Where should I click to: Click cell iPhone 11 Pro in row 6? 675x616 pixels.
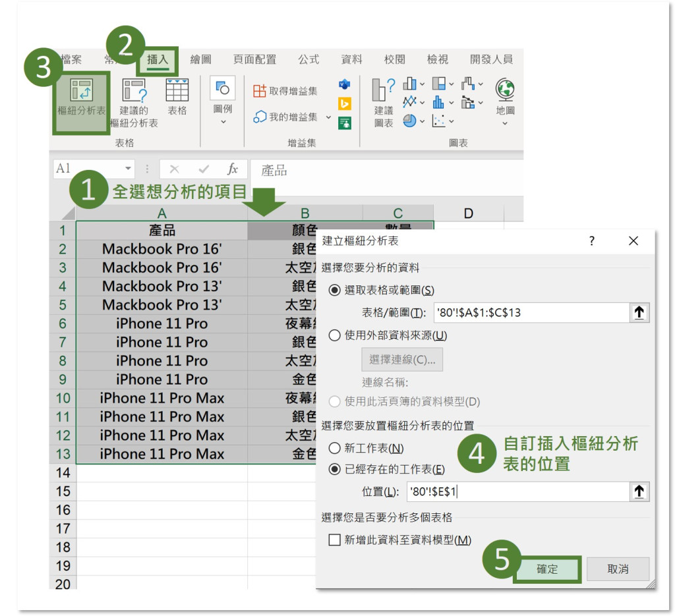162,323
